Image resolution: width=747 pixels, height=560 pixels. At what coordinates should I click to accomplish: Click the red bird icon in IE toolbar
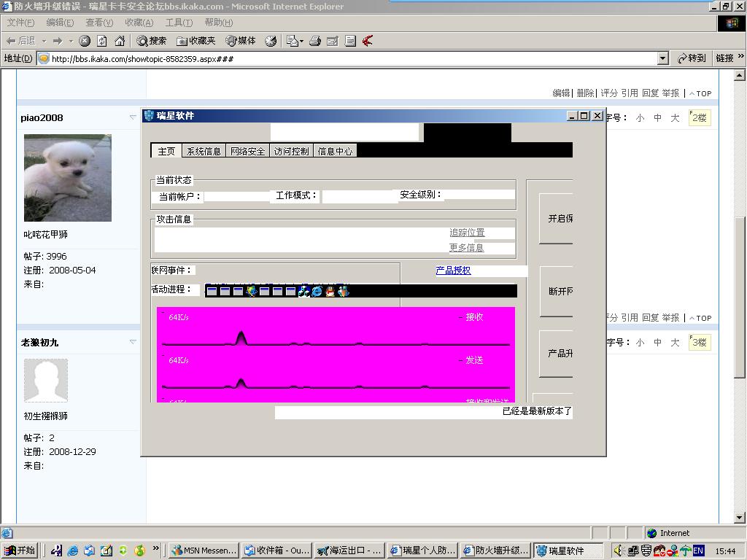(368, 41)
